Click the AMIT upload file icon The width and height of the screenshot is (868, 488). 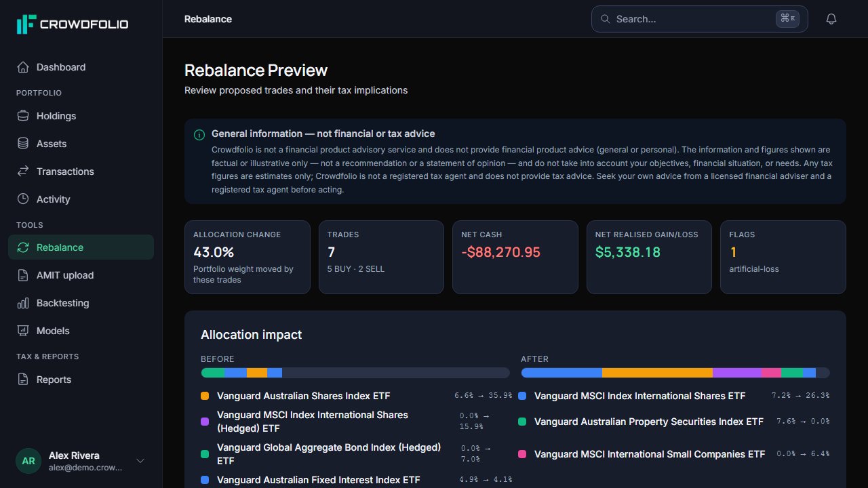pyautogui.click(x=23, y=275)
